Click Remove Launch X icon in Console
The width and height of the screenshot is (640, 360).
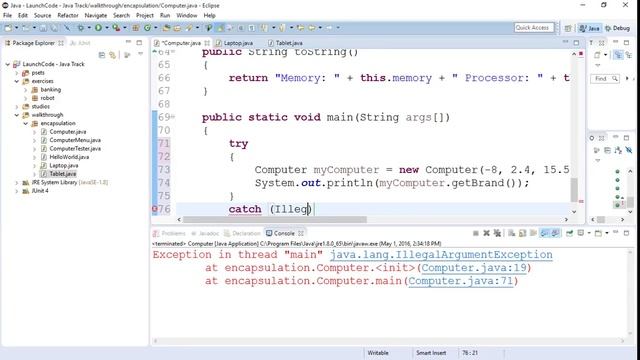pyautogui.click(x=486, y=233)
